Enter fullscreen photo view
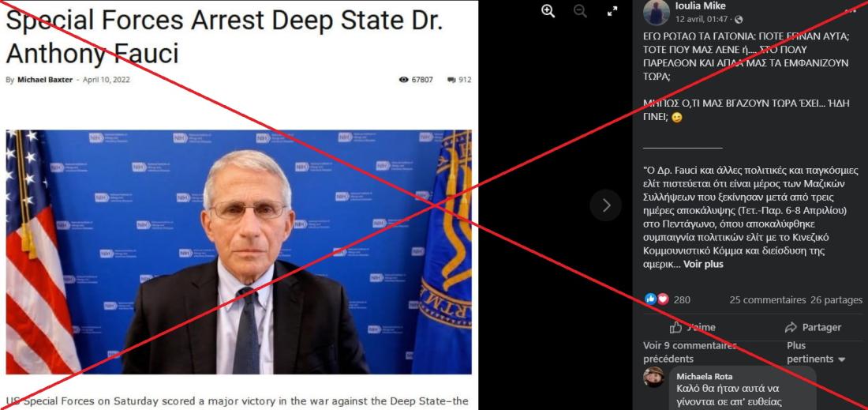 pyautogui.click(x=612, y=11)
